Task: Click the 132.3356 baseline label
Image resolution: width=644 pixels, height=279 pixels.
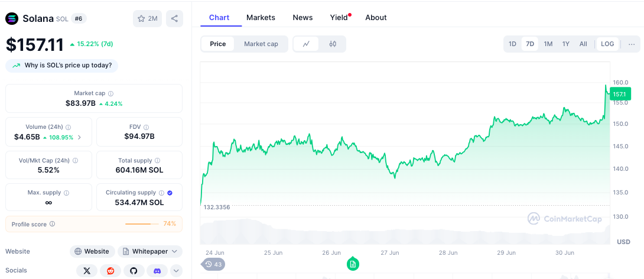Action: coord(217,207)
